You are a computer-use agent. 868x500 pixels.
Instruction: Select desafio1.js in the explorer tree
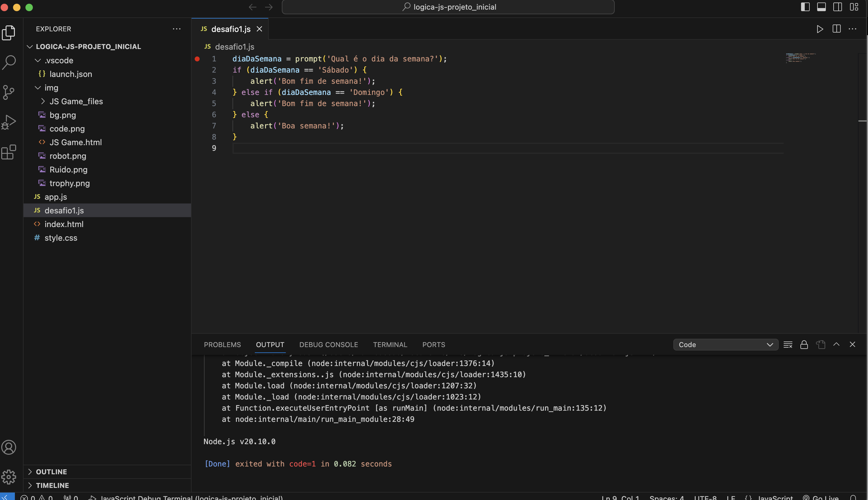(x=108, y=211)
